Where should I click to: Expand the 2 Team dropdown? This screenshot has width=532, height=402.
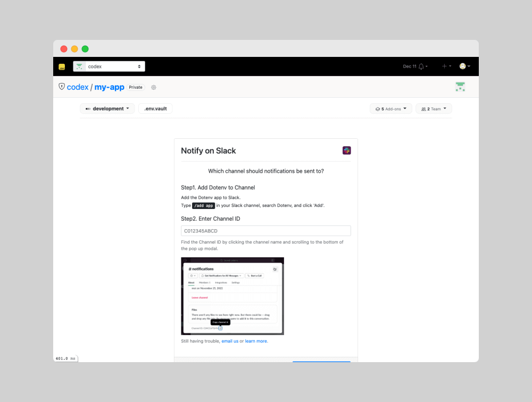[x=434, y=109]
